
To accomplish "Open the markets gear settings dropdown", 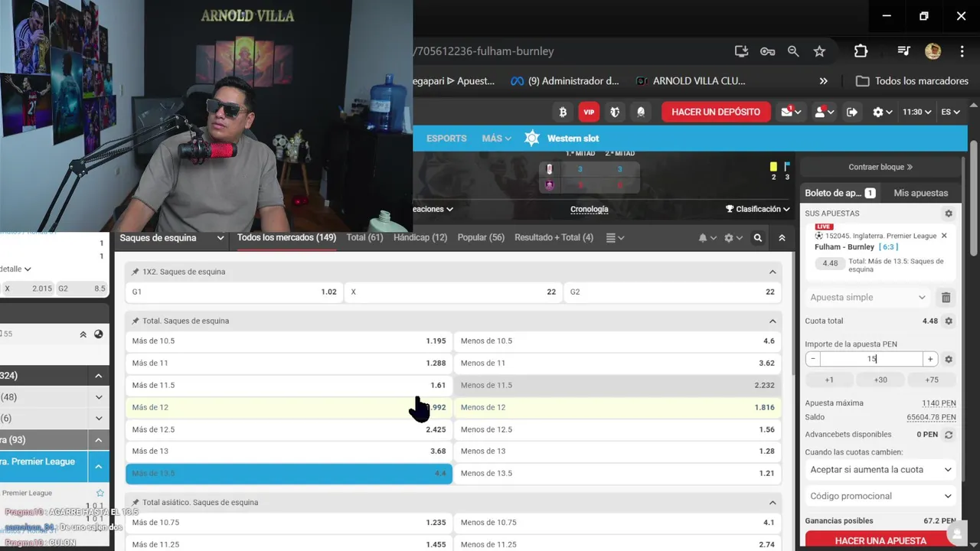I will tap(733, 238).
